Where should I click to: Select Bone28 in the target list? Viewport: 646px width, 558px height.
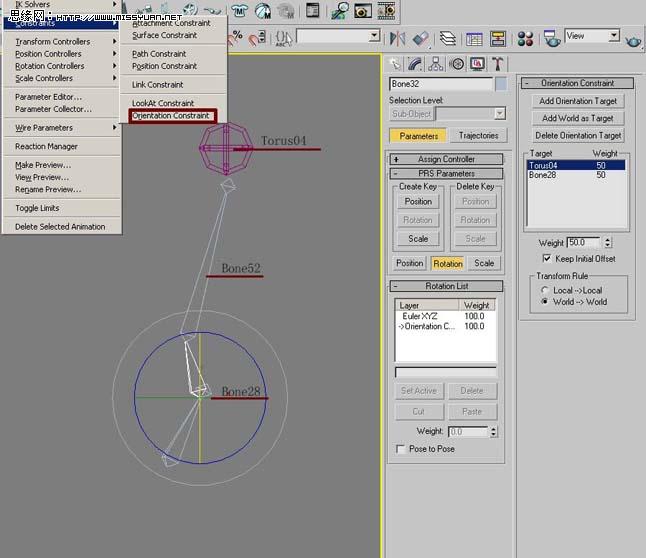tap(576, 175)
